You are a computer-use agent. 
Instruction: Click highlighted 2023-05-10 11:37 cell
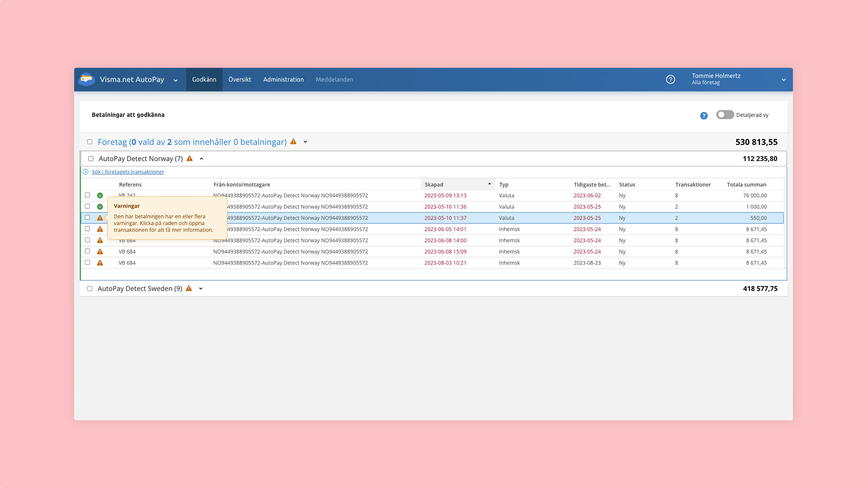click(445, 218)
